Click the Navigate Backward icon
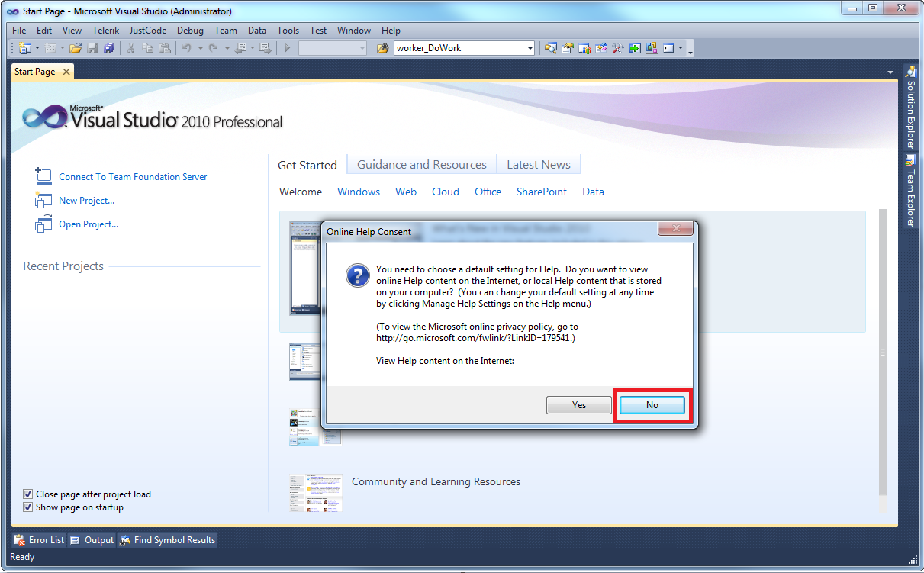The image size is (924, 573). [x=240, y=48]
